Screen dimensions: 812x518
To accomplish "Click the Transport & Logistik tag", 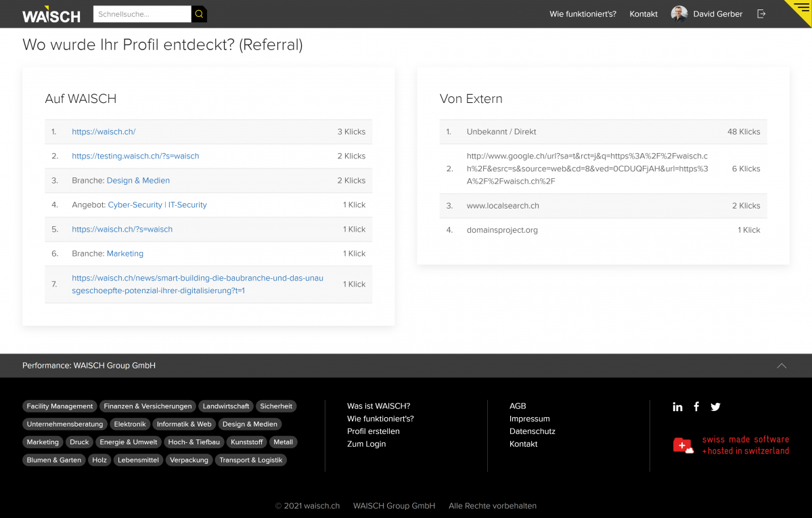I will (251, 460).
